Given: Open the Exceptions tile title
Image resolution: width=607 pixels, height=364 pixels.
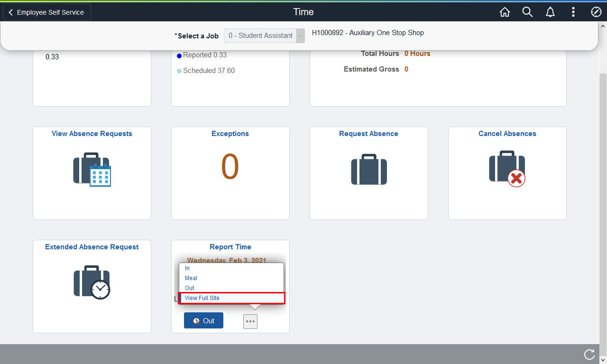Looking at the screenshot, I should pos(230,134).
